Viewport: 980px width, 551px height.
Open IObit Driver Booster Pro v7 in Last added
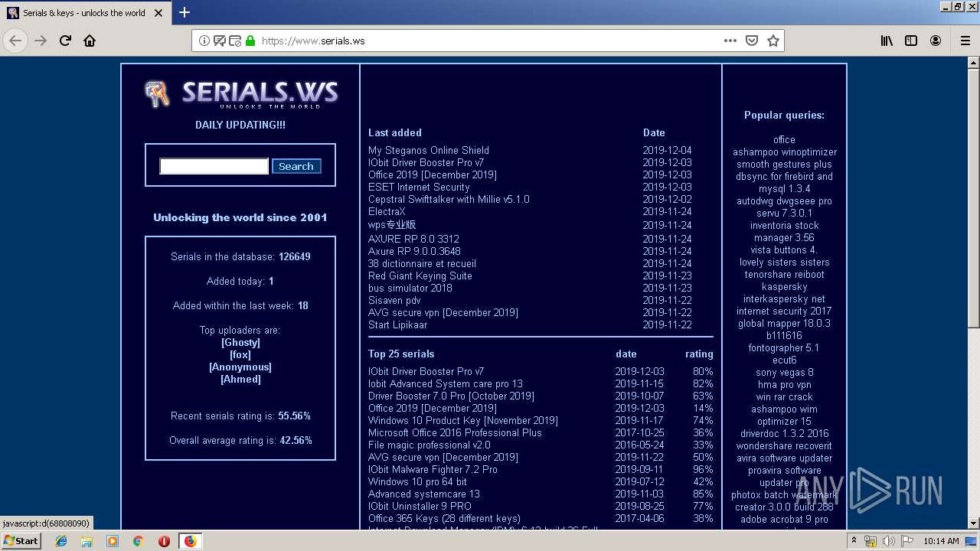click(x=426, y=162)
